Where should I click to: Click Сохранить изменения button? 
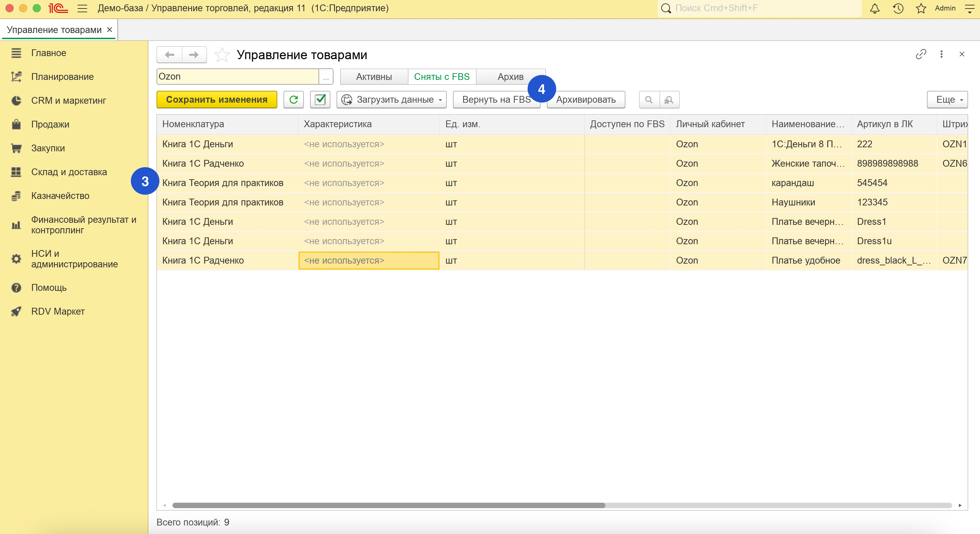pyautogui.click(x=216, y=100)
